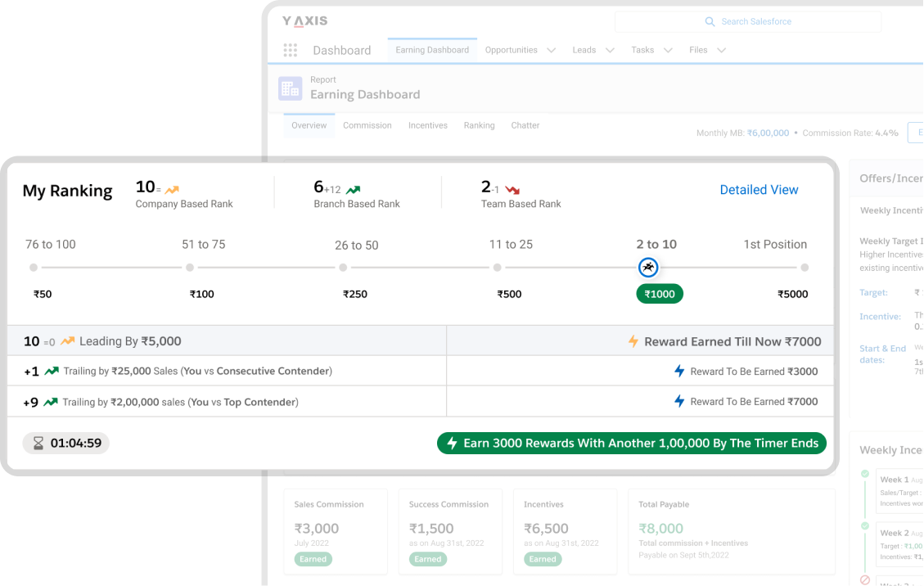Click the green arrow in the +9 row
This screenshot has width=924, height=586.
(x=51, y=402)
